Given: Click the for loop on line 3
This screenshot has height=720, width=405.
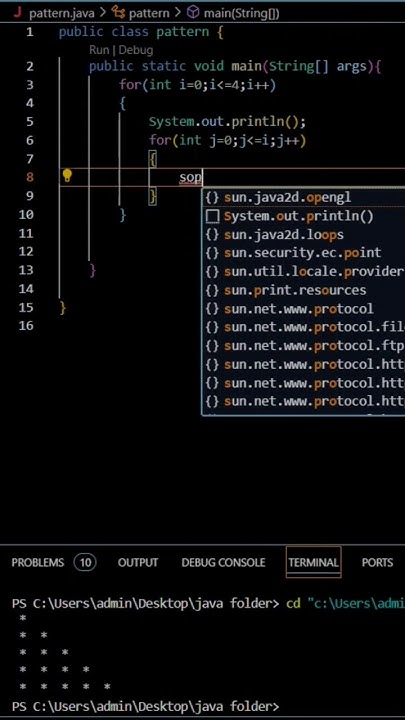Looking at the screenshot, I should (197, 85).
